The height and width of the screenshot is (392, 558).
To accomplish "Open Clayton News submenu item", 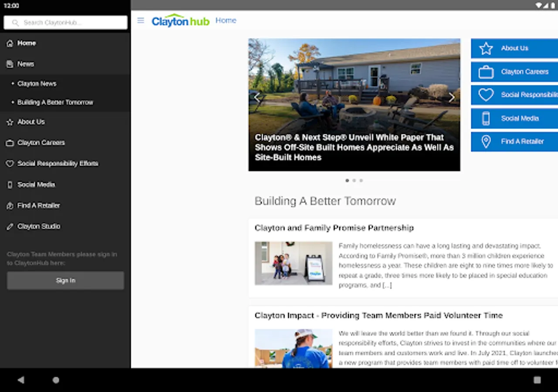I will 65,84.
